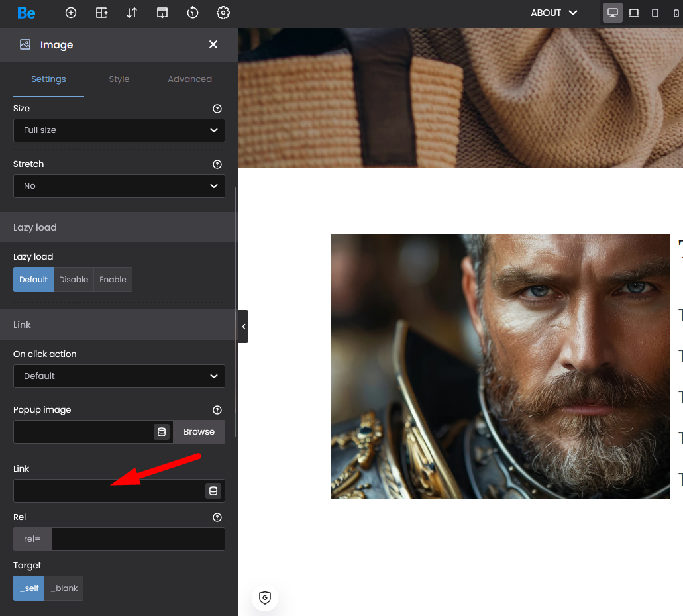Click the rel= text input field
Viewport: 683px width, 616px height.
pos(138,539)
